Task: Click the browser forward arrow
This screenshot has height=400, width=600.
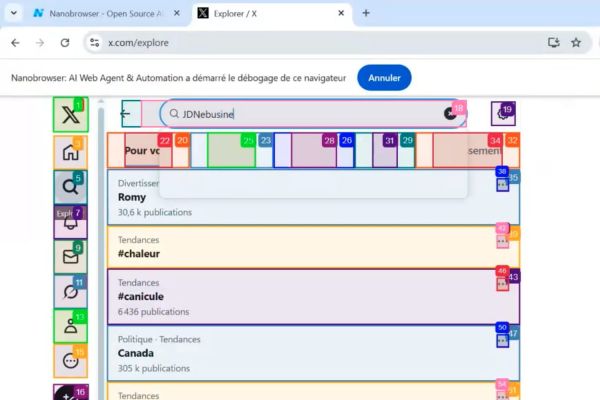Action: click(x=40, y=43)
